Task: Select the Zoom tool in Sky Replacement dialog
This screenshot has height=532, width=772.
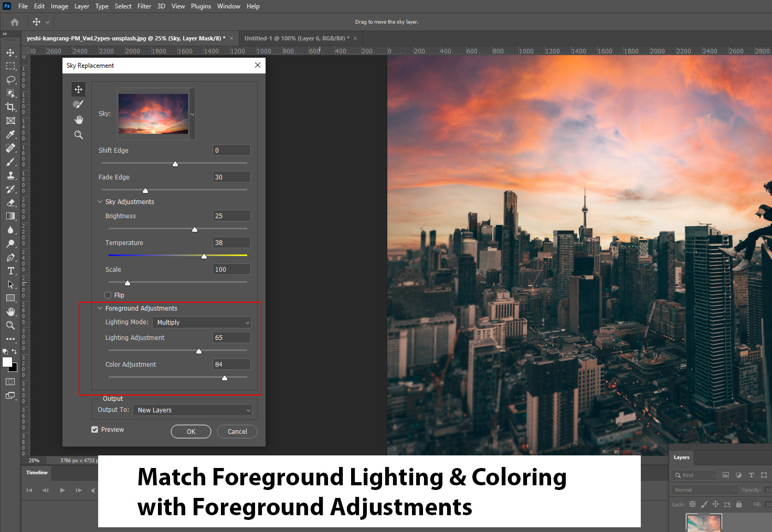Action: pyautogui.click(x=78, y=135)
